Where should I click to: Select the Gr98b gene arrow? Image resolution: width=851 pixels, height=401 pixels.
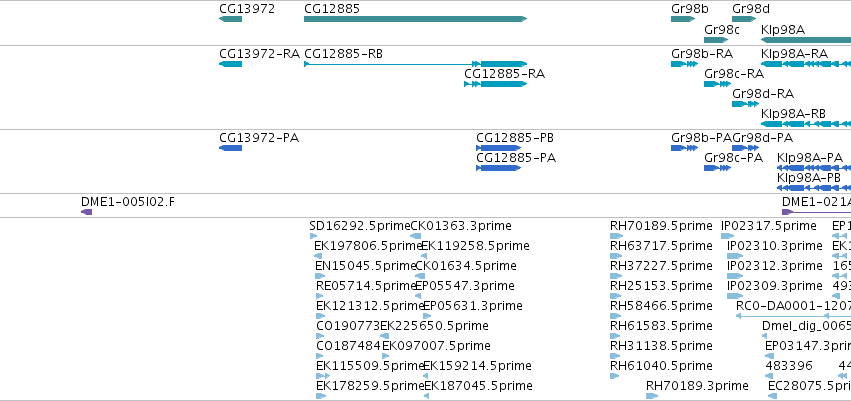(x=683, y=19)
